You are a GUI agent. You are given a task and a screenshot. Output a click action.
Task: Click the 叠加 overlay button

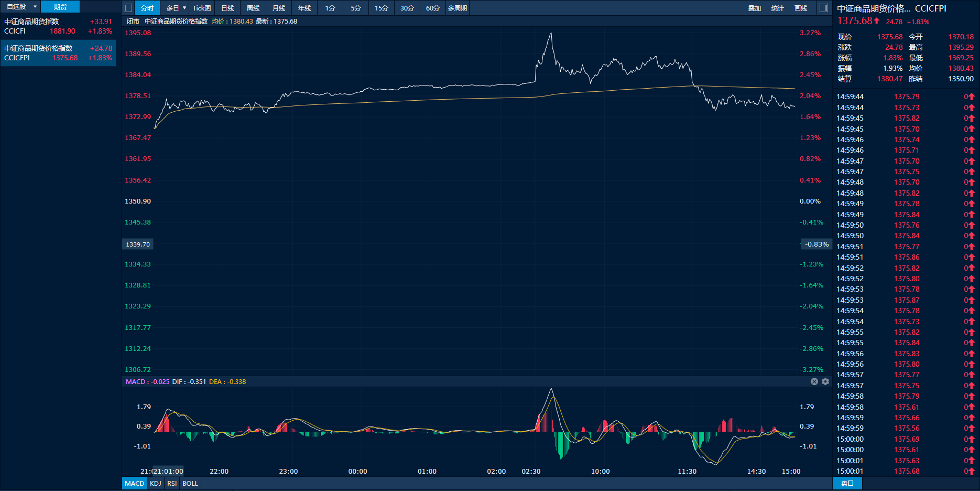pos(754,8)
